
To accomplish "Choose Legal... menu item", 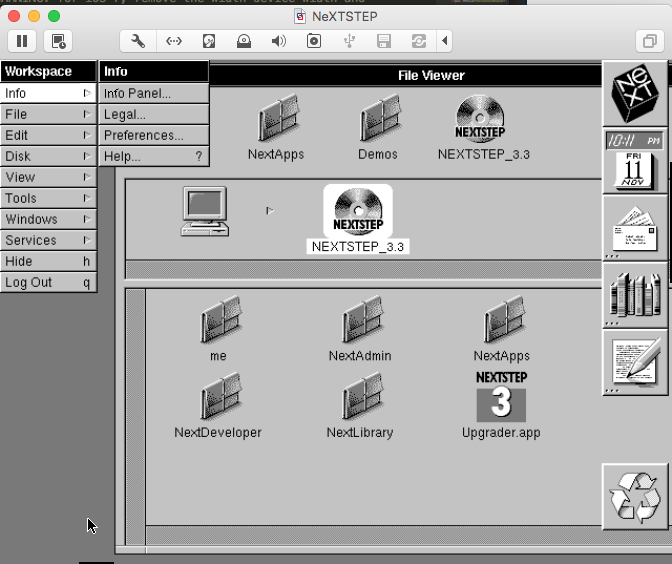I will 154,114.
